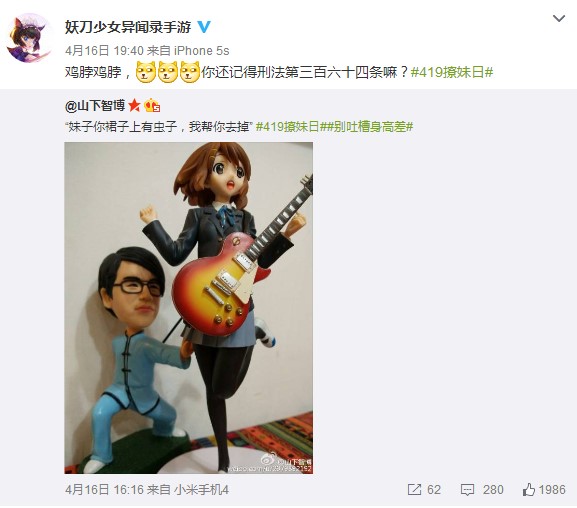Click the iPhone 5s source link
The height and width of the screenshot is (508, 577).
coord(202,50)
